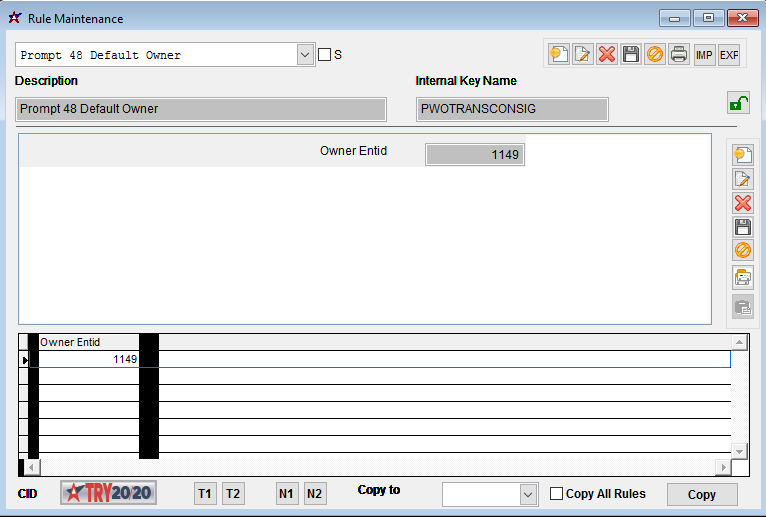Expand the Prompt 48 Default Owner dropdown

pyautogui.click(x=306, y=55)
